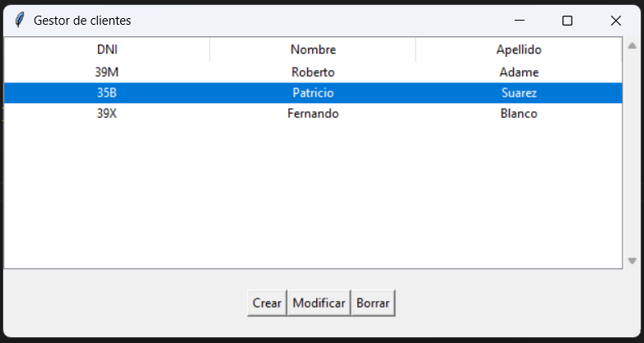The height and width of the screenshot is (343, 644).
Task: Click the Apellido column header
Action: pos(519,49)
